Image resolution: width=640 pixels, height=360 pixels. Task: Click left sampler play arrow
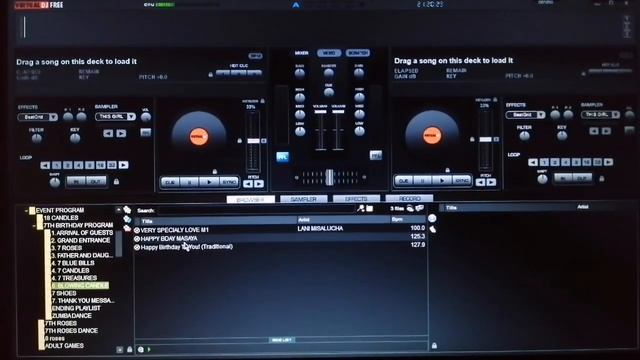(121, 133)
